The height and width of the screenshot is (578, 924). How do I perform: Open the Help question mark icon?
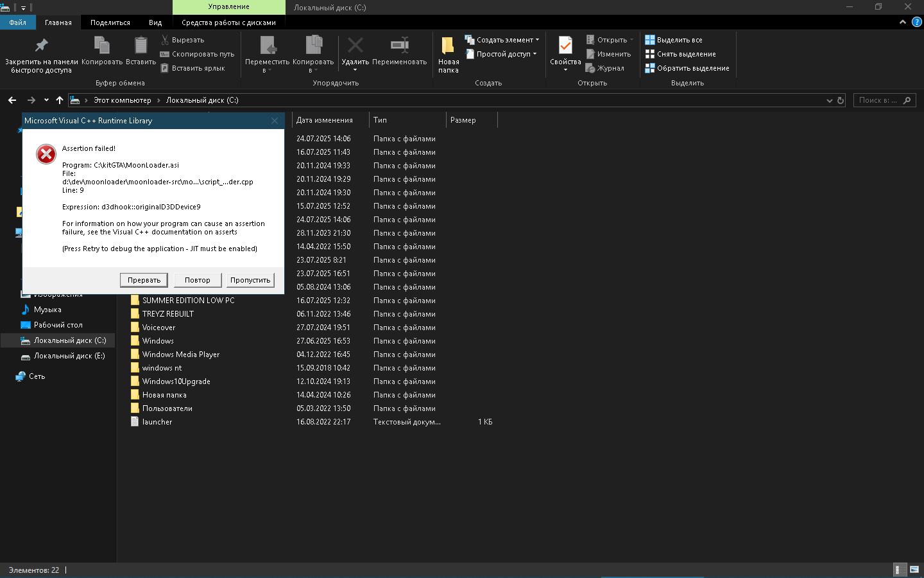tap(917, 22)
